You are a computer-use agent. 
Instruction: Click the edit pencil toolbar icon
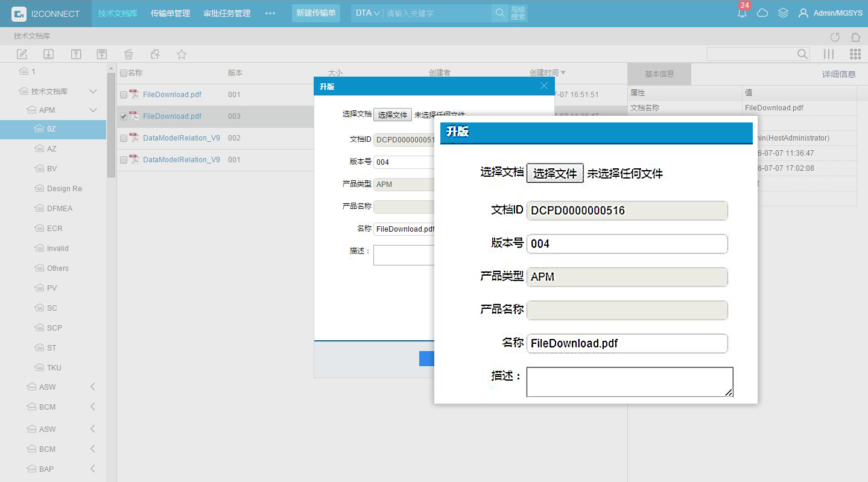pyautogui.click(x=22, y=54)
